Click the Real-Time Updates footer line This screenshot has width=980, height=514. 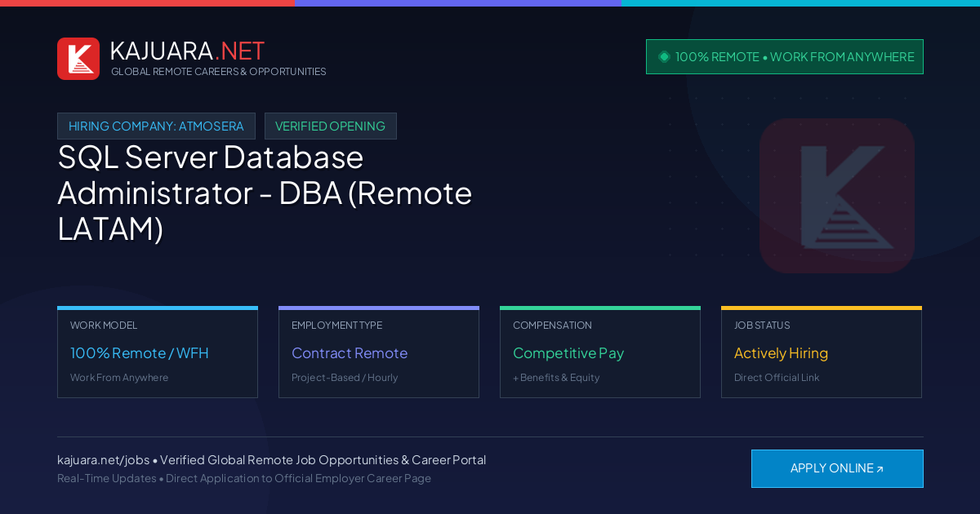(244, 478)
